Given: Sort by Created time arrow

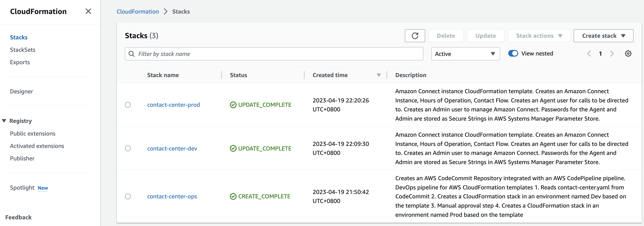Looking at the screenshot, I should (x=378, y=75).
